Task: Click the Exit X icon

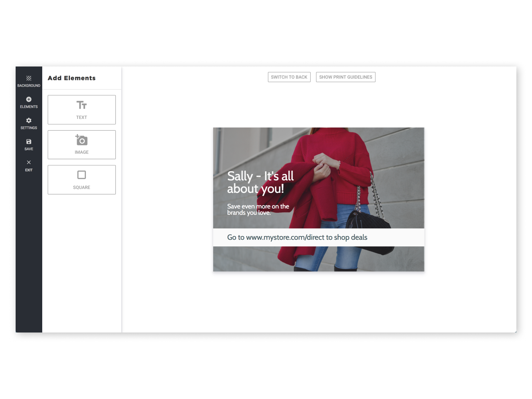Action: pos(29,162)
